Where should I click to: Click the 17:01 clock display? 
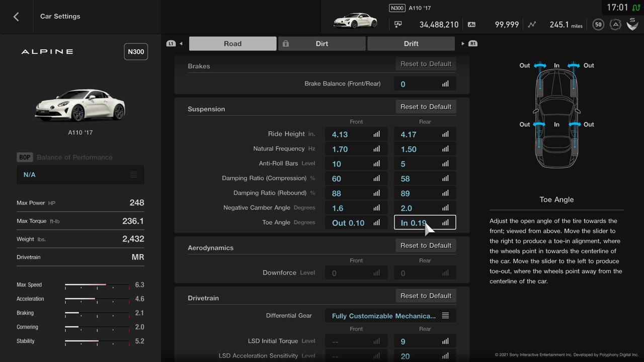click(x=617, y=8)
